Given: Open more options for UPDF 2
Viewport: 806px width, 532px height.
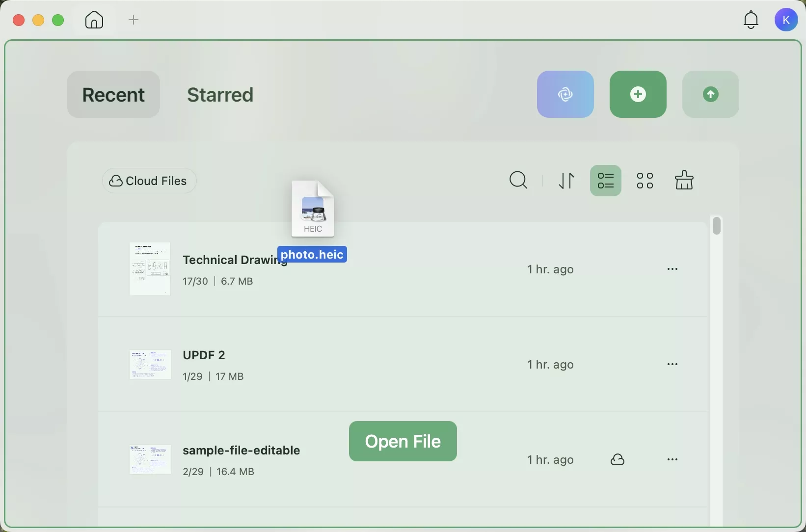Looking at the screenshot, I should pos(672,365).
